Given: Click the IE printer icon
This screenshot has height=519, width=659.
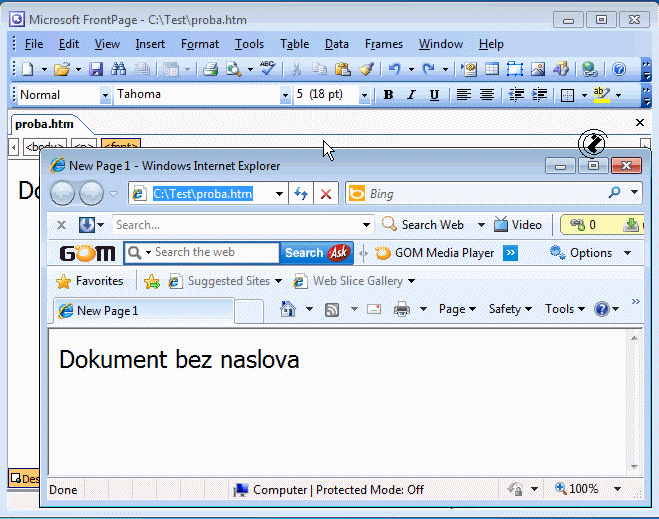Looking at the screenshot, I should [x=402, y=309].
